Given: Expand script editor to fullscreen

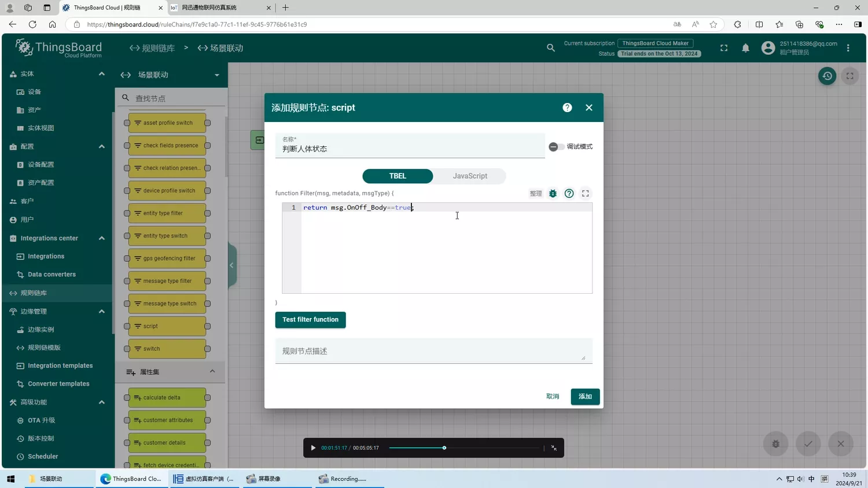Looking at the screenshot, I should pos(585,194).
